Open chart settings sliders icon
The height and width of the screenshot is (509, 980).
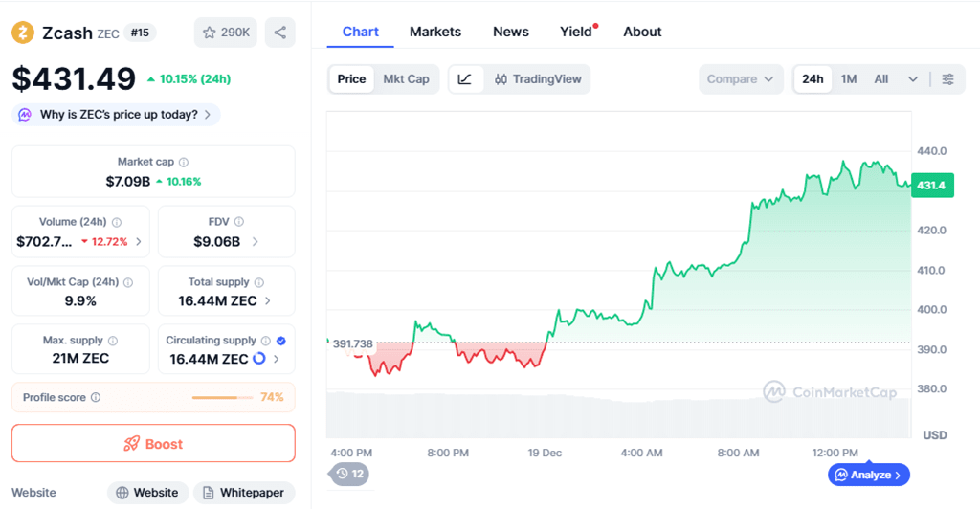(948, 79)
